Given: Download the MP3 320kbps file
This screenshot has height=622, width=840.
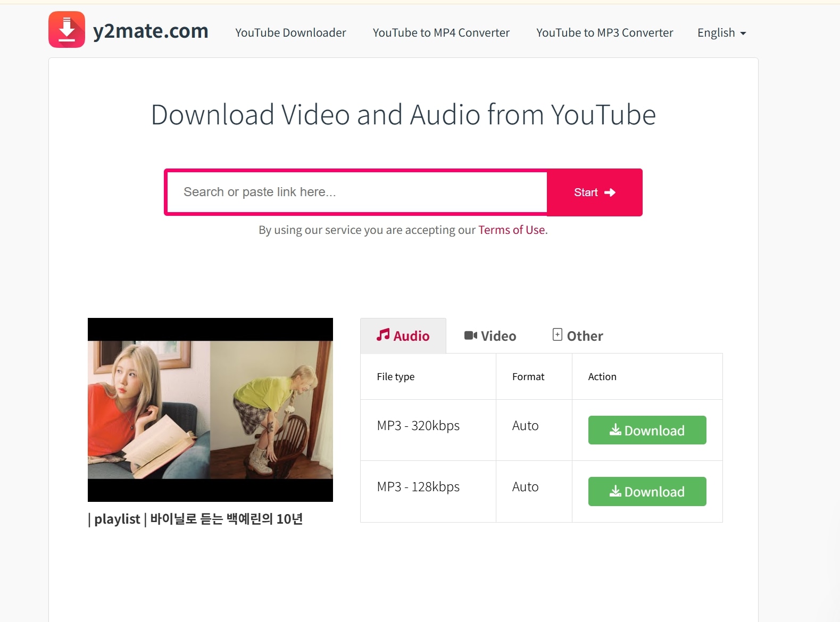Looking at the screenshot, I should 647,430.
